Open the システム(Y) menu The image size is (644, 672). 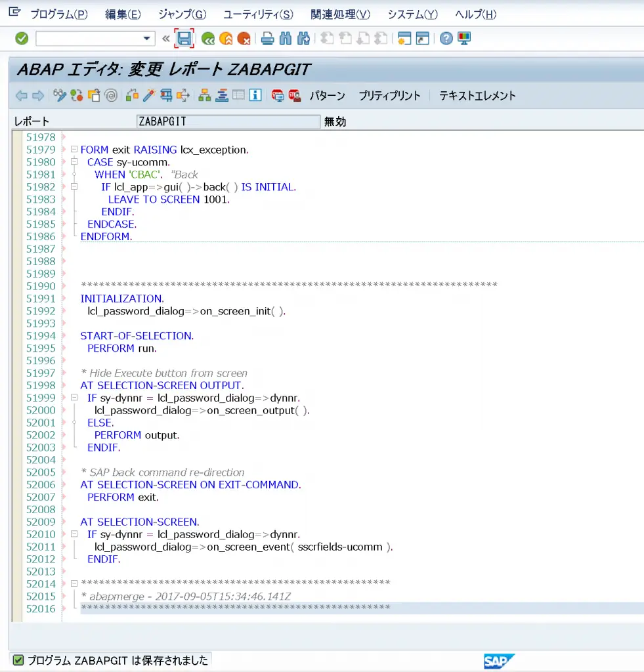click(x=412, y=14)
